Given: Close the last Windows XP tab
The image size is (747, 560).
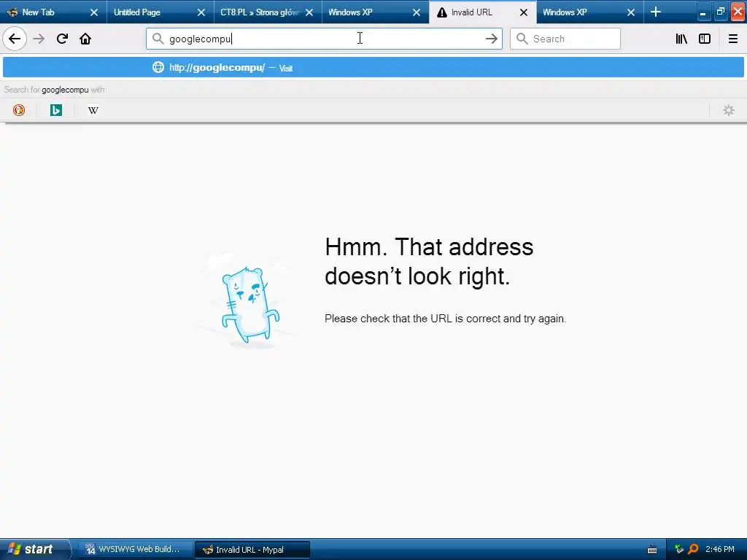Looking at the screenshot, I should point(631,12).
